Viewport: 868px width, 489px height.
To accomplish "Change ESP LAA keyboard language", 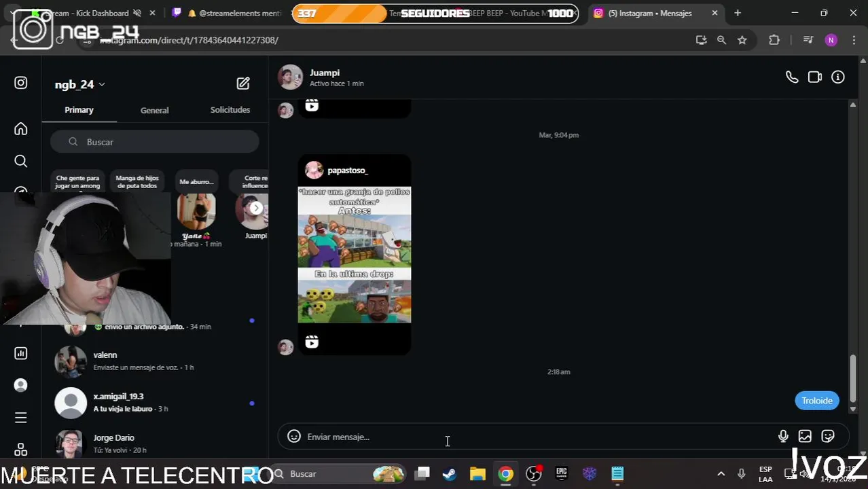I will pos(765,473).
